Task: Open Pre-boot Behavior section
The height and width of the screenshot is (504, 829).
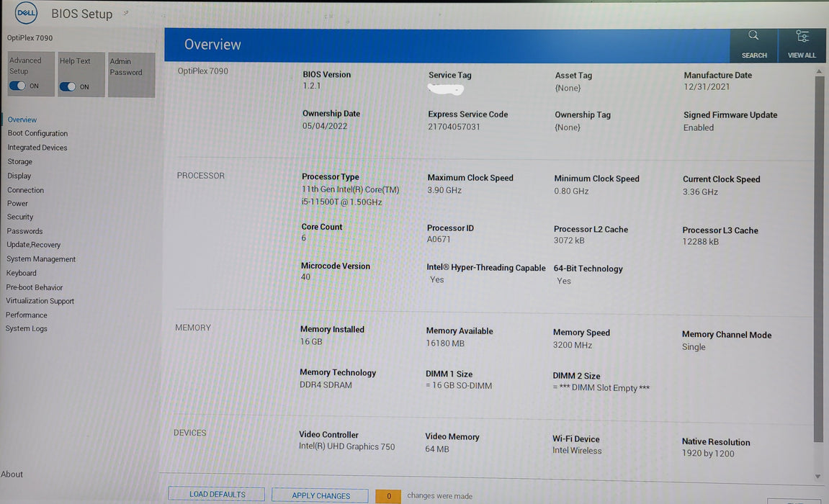Action: 35,287
